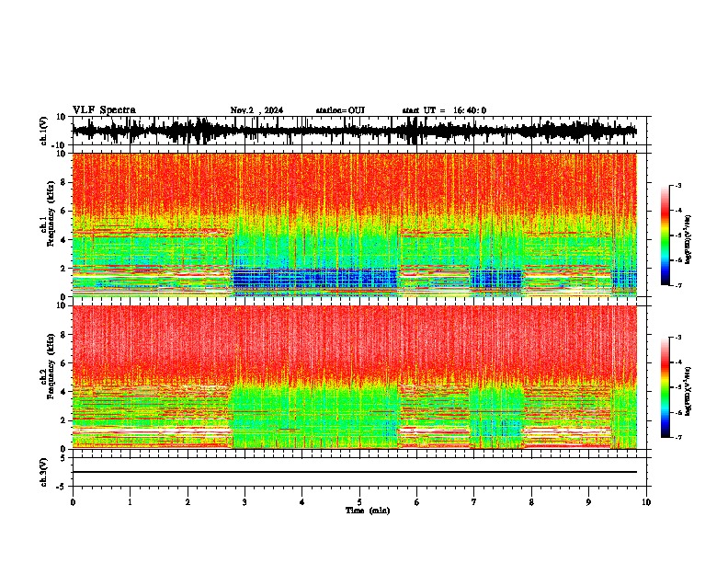Click the blue low-power region in ch.1 spectrogram

pos(314,279)
